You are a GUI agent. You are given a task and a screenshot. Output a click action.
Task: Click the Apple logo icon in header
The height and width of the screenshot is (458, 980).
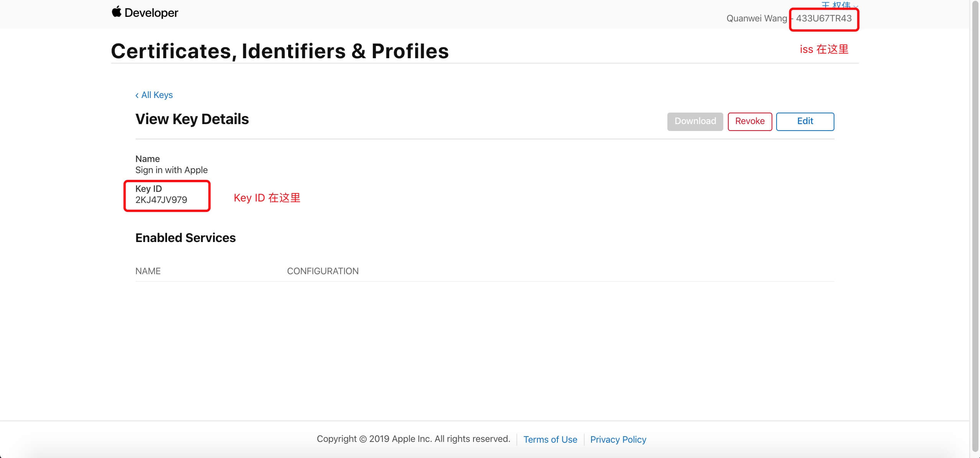pos(116,11)
